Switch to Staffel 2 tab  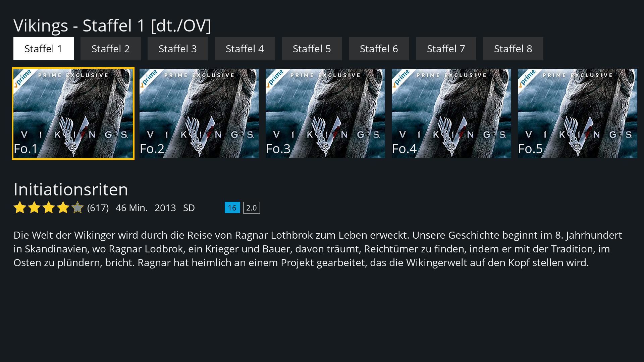click(x=111, y=49)
